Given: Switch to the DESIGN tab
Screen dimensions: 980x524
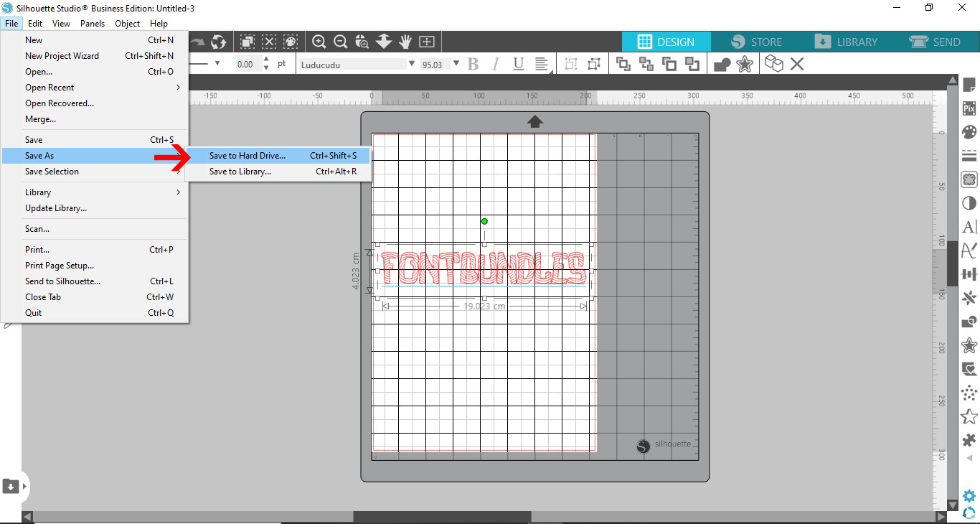Looking at the screenshot, I should click(666, 42).
